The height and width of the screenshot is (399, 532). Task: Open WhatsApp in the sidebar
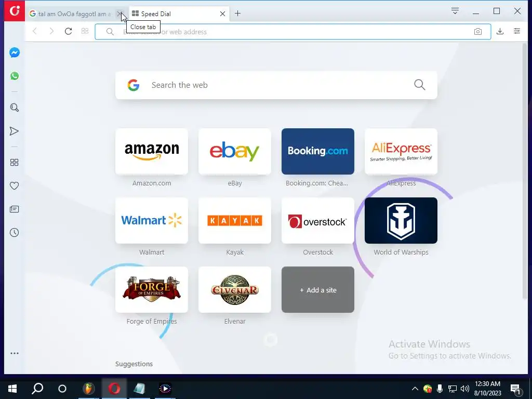[x=14, y=76]
